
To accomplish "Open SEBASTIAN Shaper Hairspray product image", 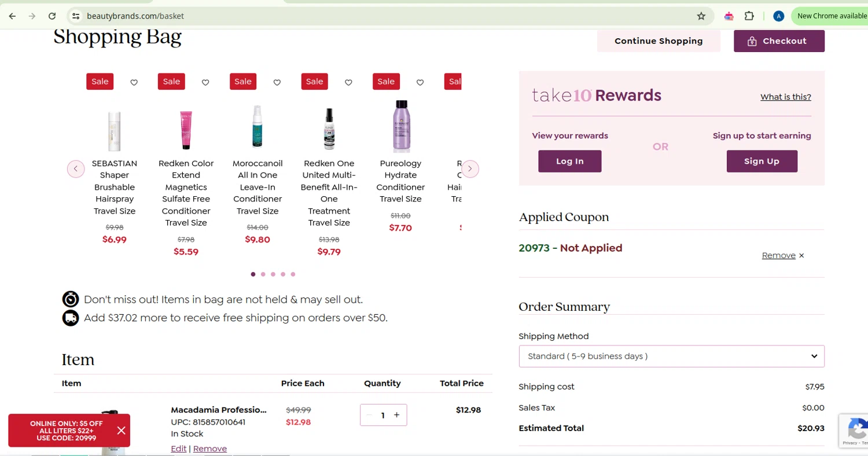I will [x=115, y=131].
